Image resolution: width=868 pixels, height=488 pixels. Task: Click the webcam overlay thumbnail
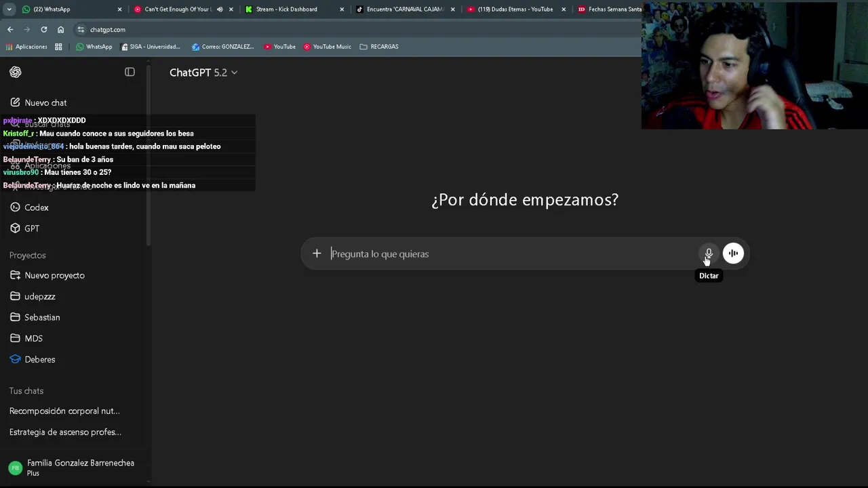click(755, 65)
